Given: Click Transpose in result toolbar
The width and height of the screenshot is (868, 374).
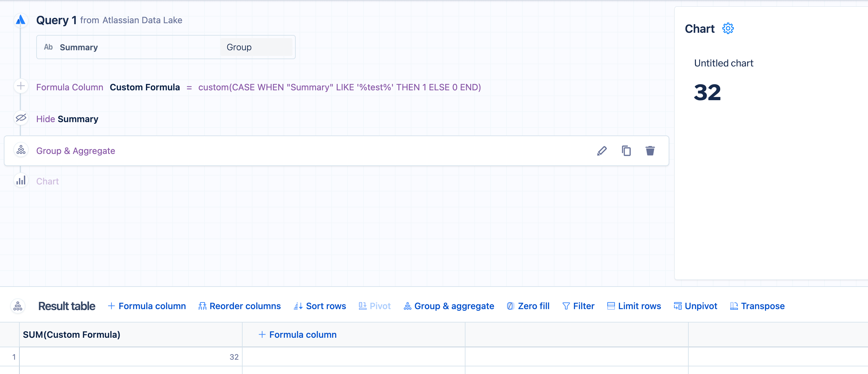Looking at the screenshot, I should (x=757, y=306).
